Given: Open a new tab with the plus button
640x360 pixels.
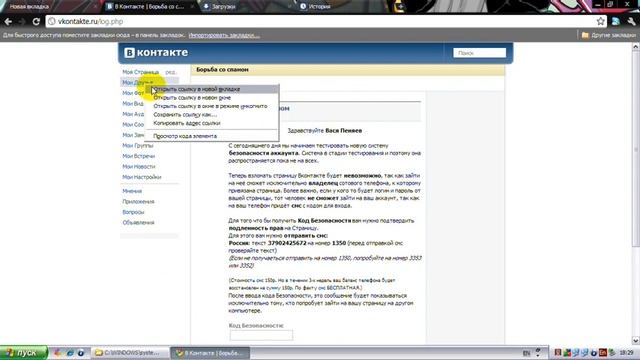Looking at the screenshot, I should tap(400, 7).
